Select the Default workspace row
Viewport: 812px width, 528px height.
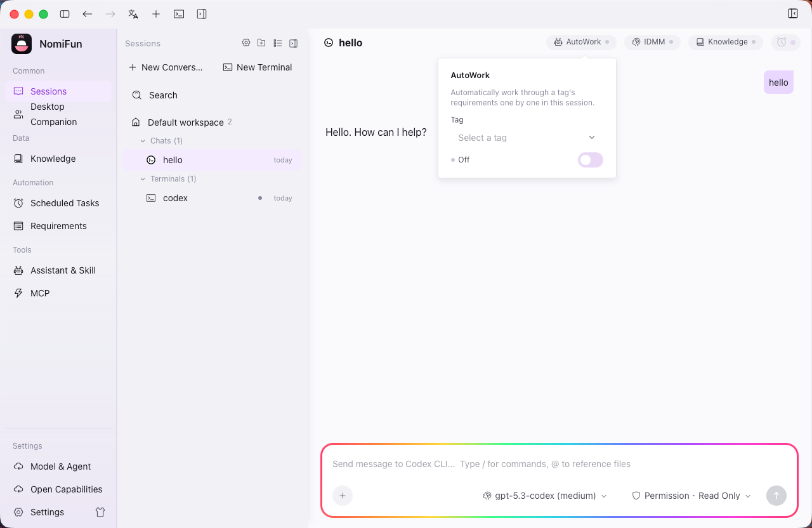213,122
